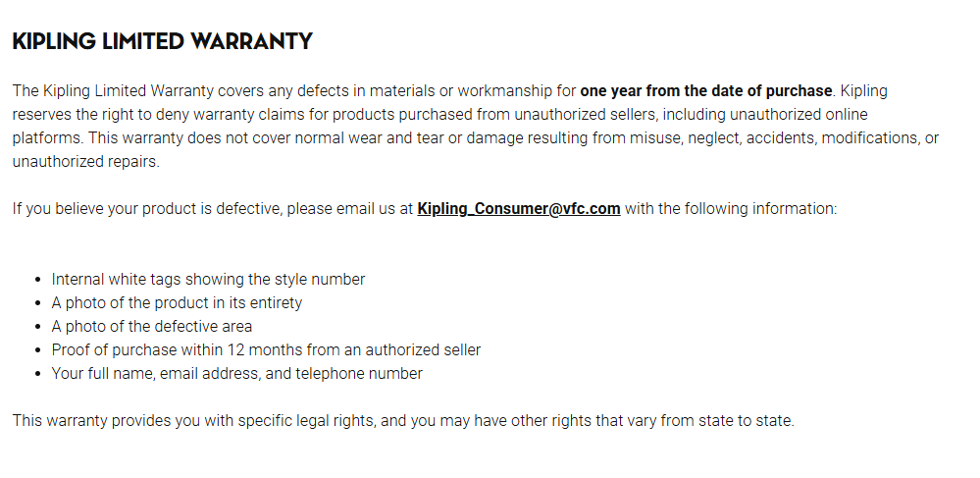The height and width of the screenshot is (478, 980).
Task: Select the 'A photo of the defective area' item
Action: pos(152,326)
